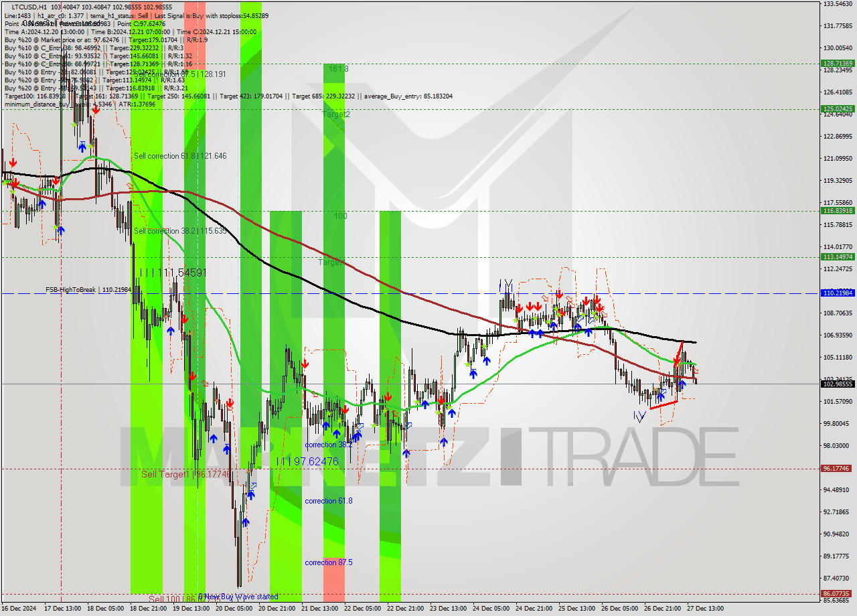Click the '26 Dec 21:00' time axis label
This screenshot has width=857, height=616.
(662, 609)
